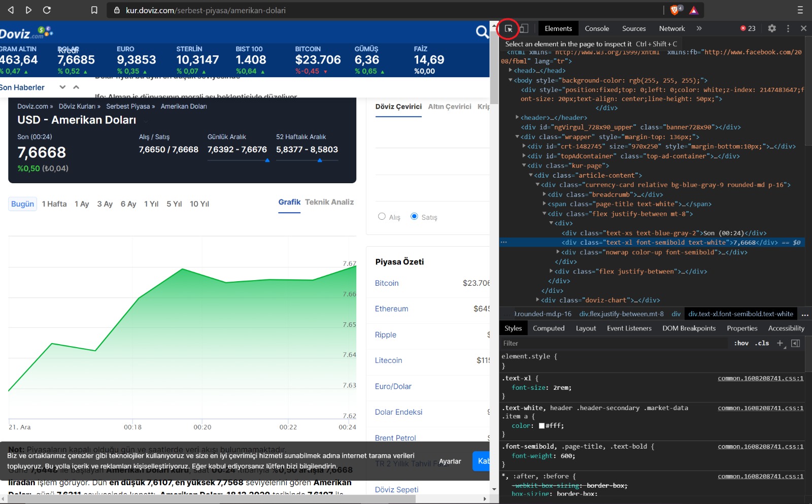Expand the header element node
The width and height of the screenshot is (812, 504).
[517, 117]
